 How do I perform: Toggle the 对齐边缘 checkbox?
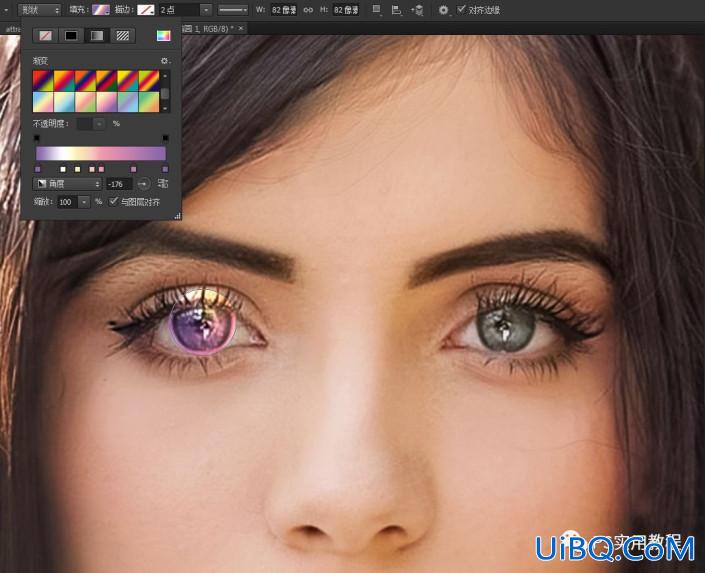(x=461, y=9)
